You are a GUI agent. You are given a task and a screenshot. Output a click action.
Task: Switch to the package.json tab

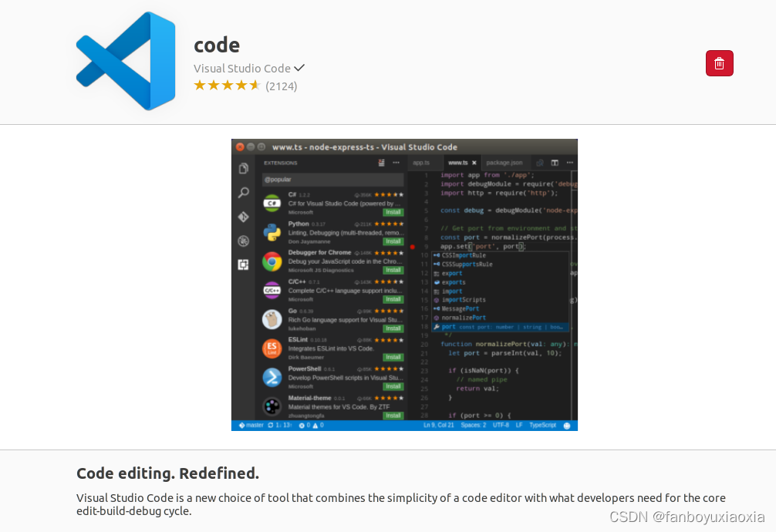[504, 163]
